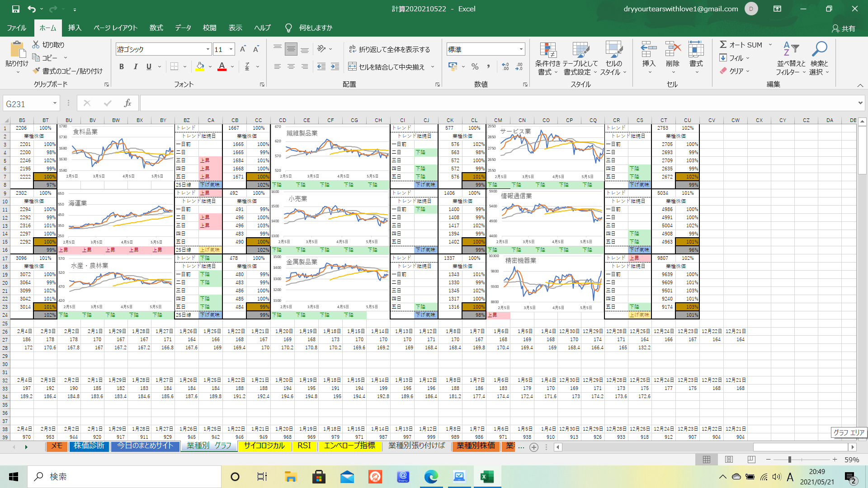Click the increase decimal places icon
This screenshot has width=868, height=488.
(x=505, y=66)
